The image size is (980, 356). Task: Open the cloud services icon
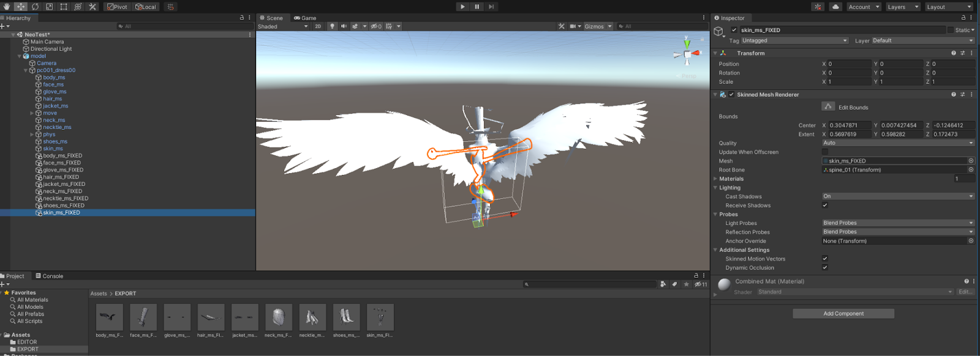[x=835, y=7]
